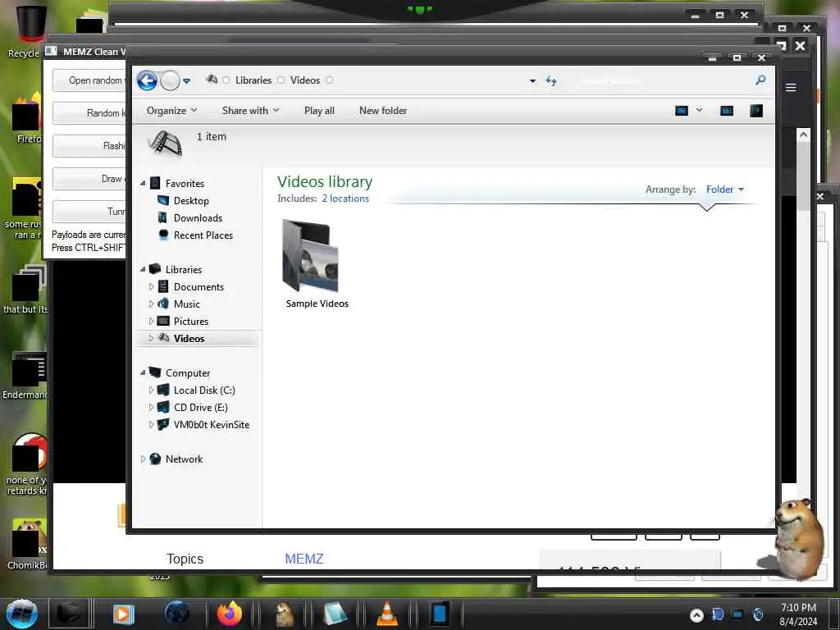Click the MEMZ link in browser window
840x630 pixels.
click(x=304, y=559)
